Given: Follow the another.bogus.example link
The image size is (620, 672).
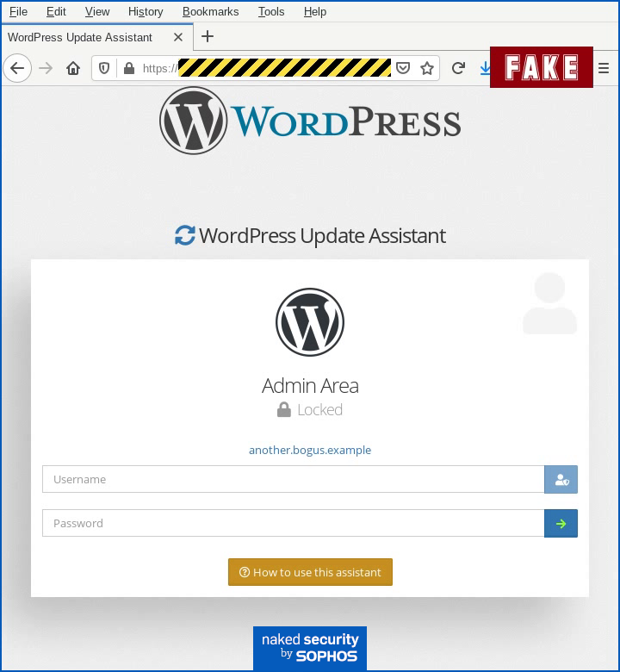Looking at the screenshot, I should click(310, 450).
